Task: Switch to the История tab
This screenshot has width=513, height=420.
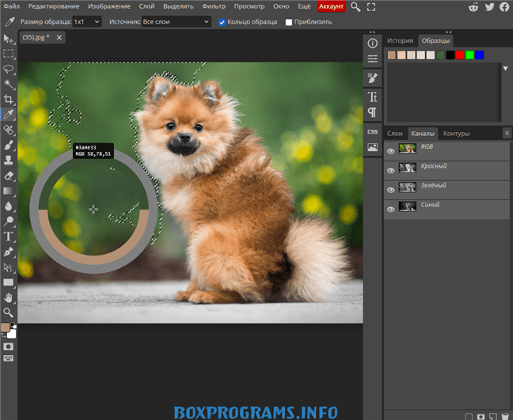Action: pyautogui.click(x=400, y=40)
